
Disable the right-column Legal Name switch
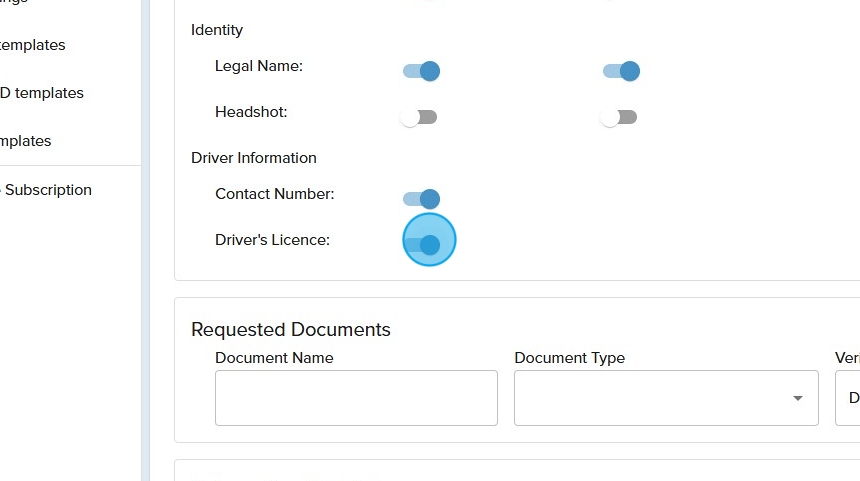pos(621,71)
